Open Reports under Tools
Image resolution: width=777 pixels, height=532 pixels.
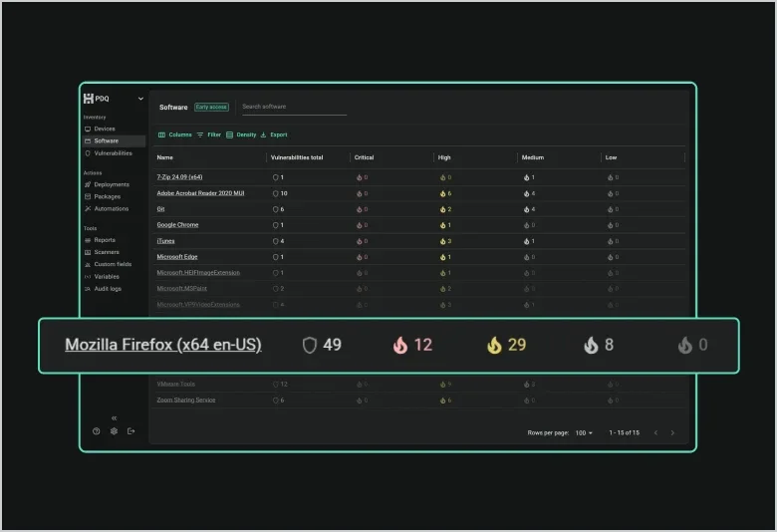pyautogui.click(x=105, y=240)
